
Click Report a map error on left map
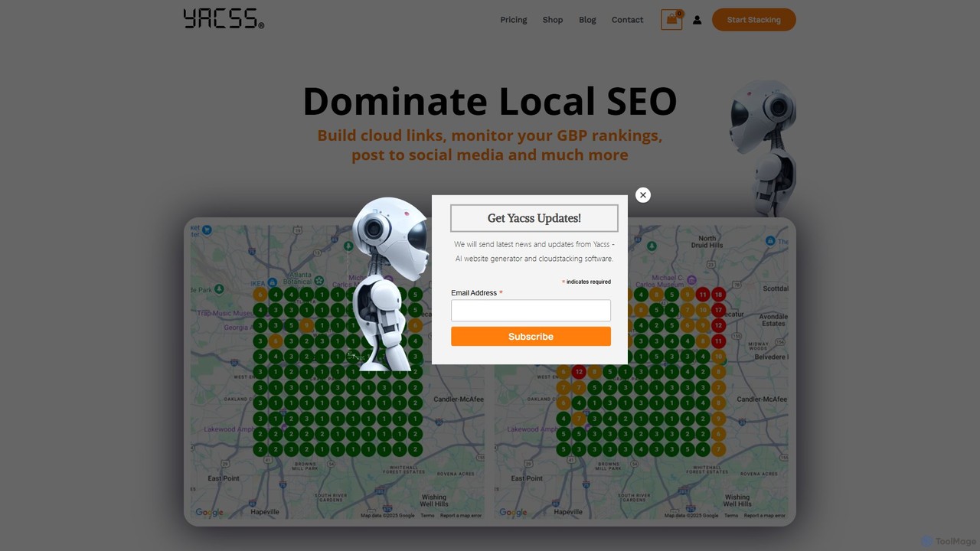(461, 516)
